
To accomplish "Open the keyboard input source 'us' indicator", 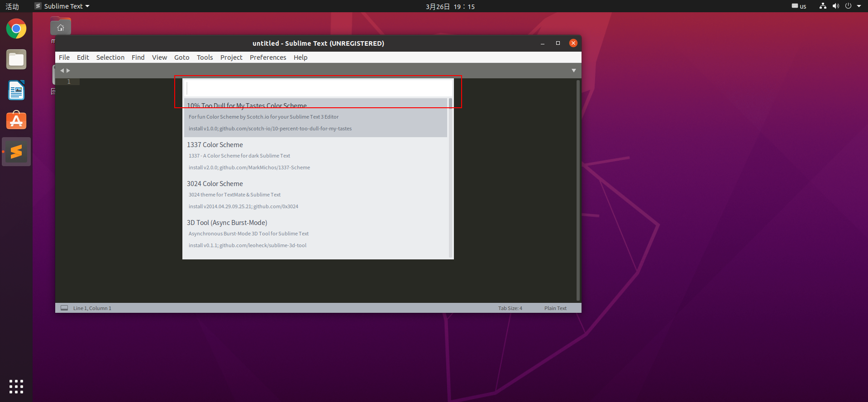I will pos(799,6).
